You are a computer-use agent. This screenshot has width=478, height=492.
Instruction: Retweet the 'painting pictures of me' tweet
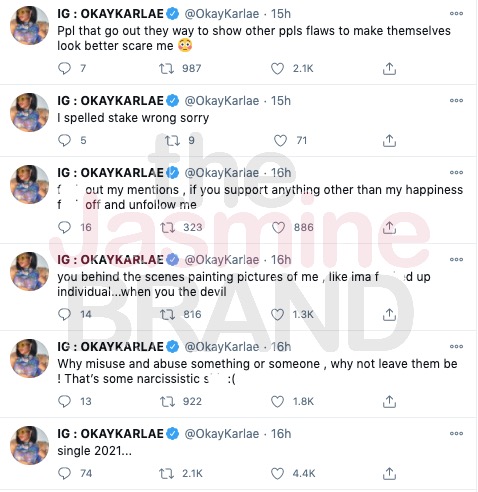[167, 314]
